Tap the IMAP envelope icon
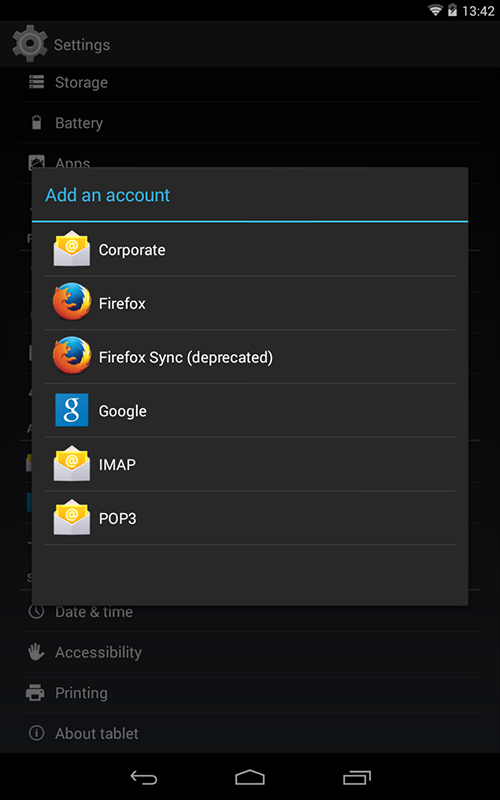500x800 pixels. tap(72, 464)
